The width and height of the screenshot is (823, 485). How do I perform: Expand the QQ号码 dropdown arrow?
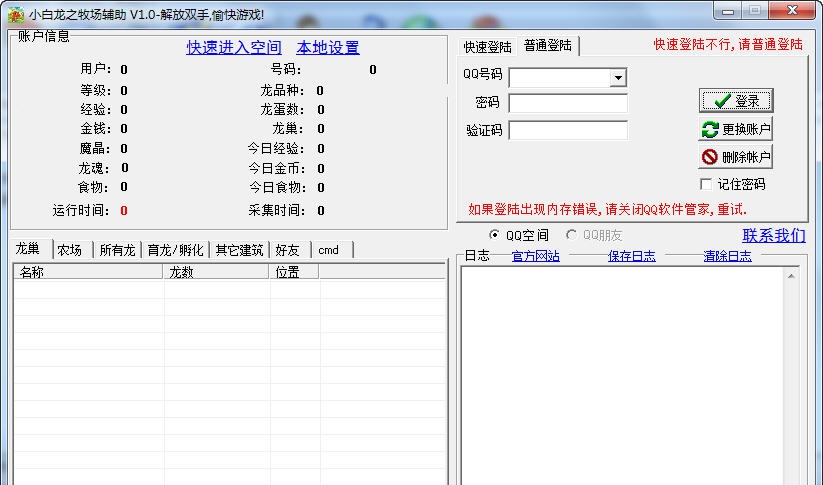tap(618, 78)
